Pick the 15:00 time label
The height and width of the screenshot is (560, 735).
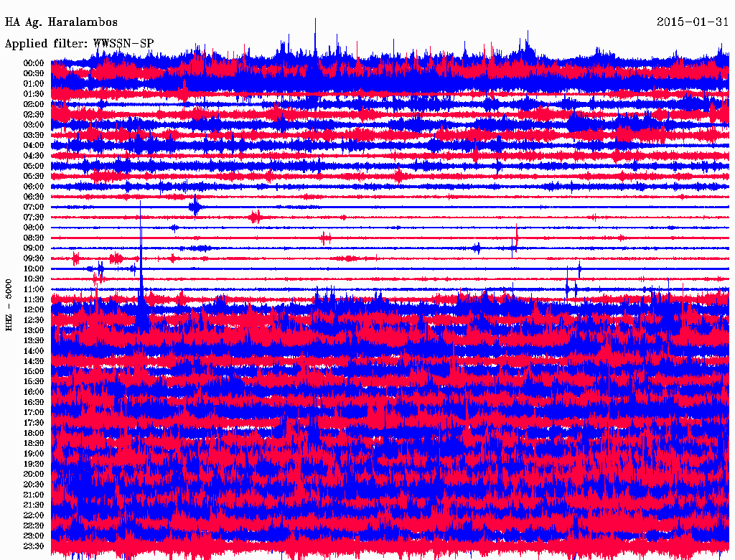tap(34, 371)
